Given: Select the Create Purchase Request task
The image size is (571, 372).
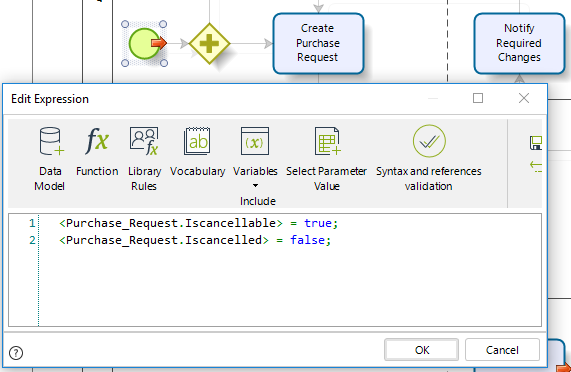Looking at the screenshot, I should coord(318,43).
